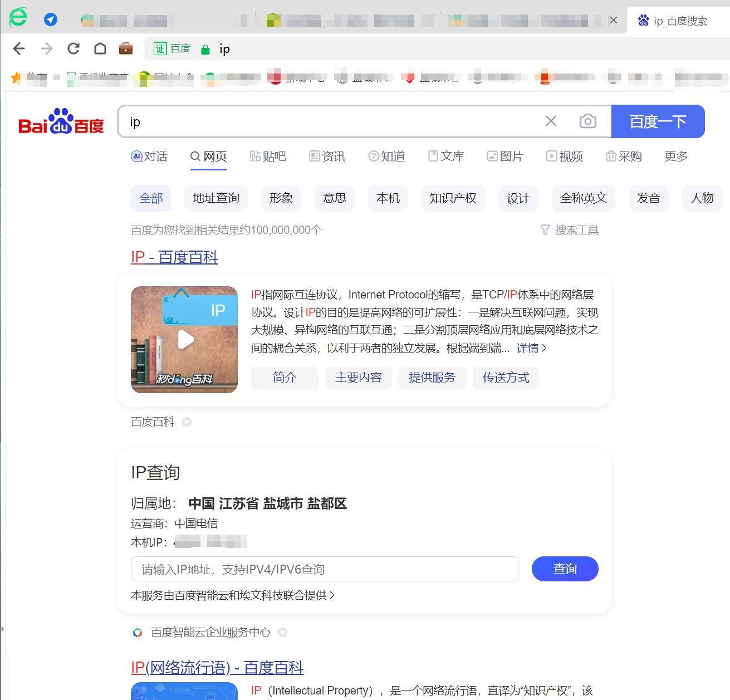
Task: Click the 百度百科 source label
Action: [153, 422]
